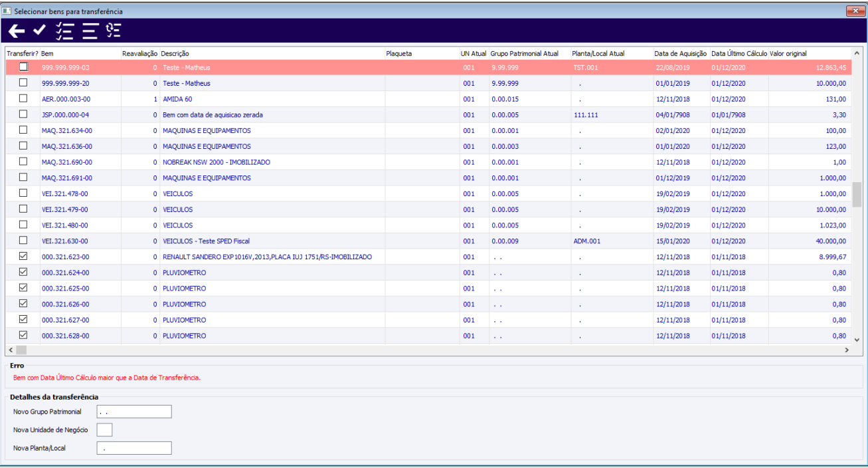Focus the Novo Grupo Patrimonial field

[x=134, y=411]
